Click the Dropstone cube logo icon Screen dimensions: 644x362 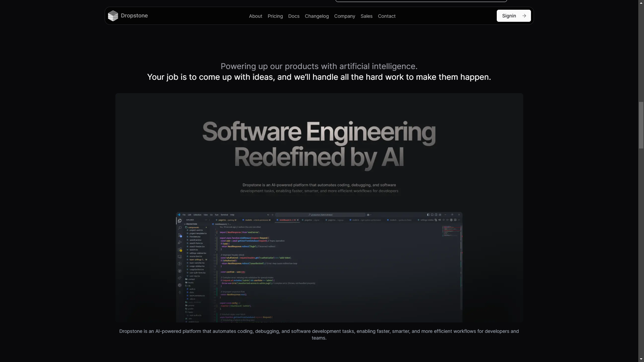click(113, 16)
